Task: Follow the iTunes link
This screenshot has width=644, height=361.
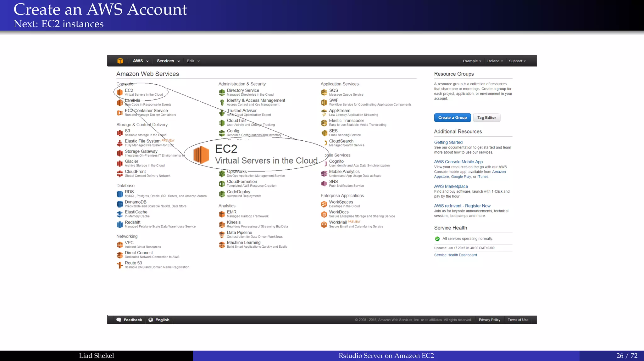Action: tap(483, 177)
